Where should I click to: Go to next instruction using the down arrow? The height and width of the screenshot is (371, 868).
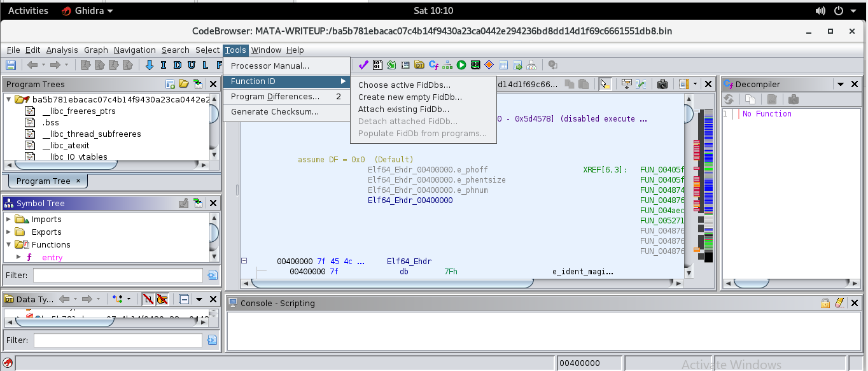150,65
